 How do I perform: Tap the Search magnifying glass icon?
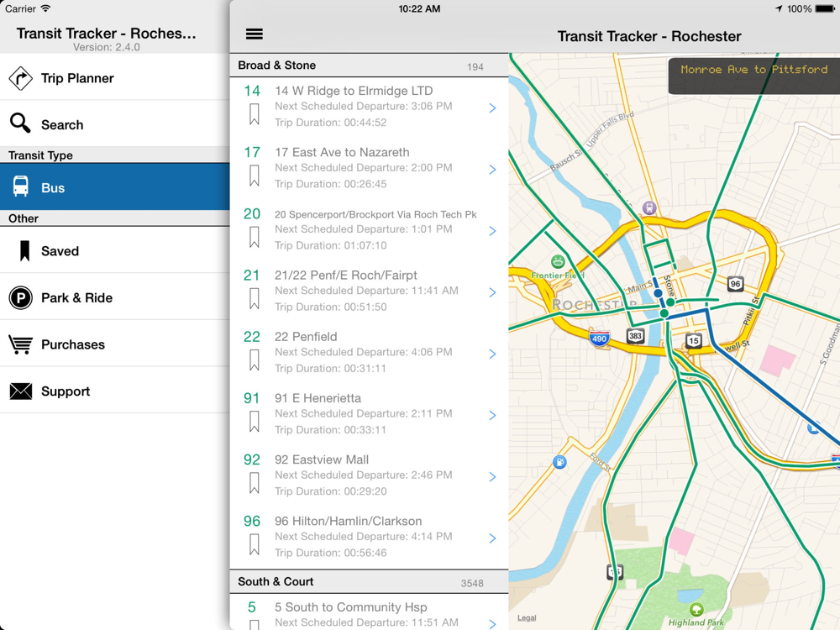[x=20, y=123]
